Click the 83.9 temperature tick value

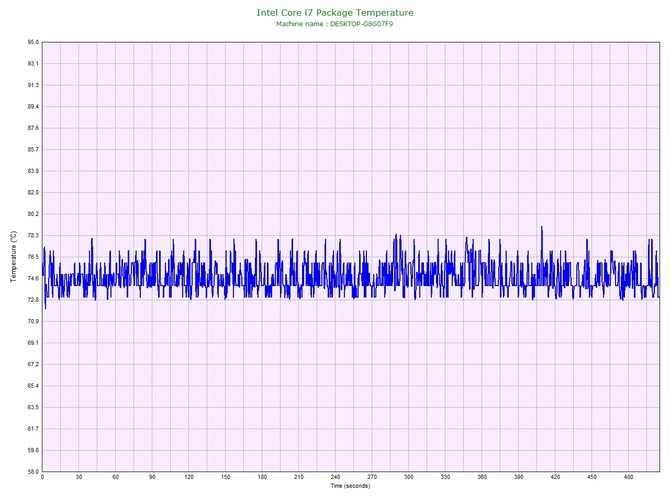point(33,171)
